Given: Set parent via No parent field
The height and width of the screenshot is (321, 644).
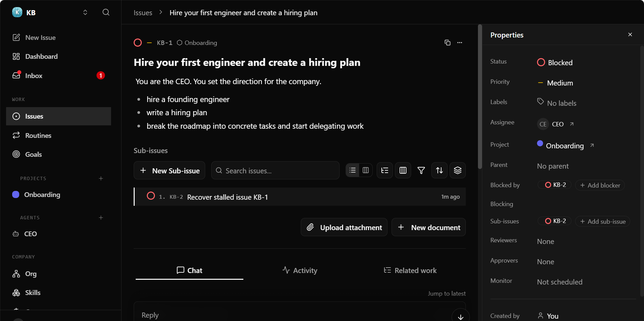Looking at the screenshot, I should click(x=553, y=166).
